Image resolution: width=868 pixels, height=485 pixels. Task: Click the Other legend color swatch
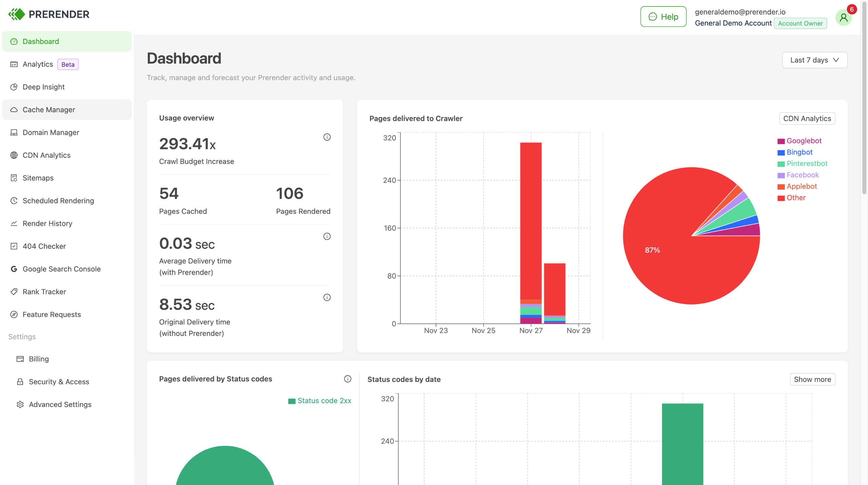coord(781,198)
